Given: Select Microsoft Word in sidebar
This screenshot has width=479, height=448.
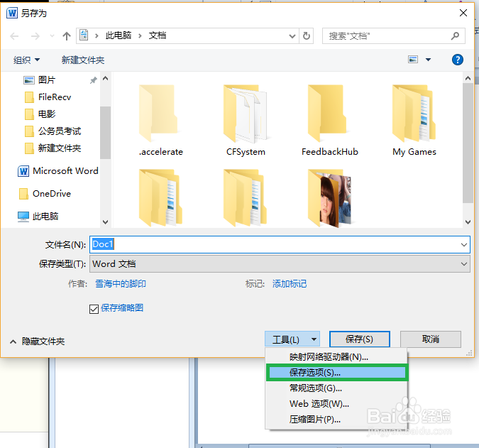Looking at the screenshot, I should point(58,171).
